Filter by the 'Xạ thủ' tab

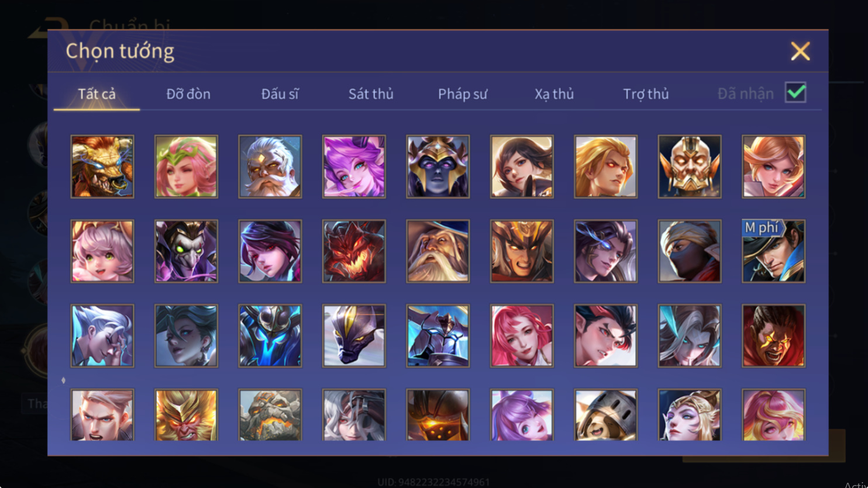[x=554, y=94]
